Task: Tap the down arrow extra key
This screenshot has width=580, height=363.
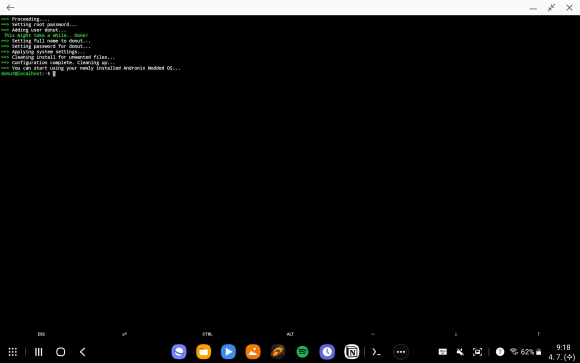Action: (456, 334)
